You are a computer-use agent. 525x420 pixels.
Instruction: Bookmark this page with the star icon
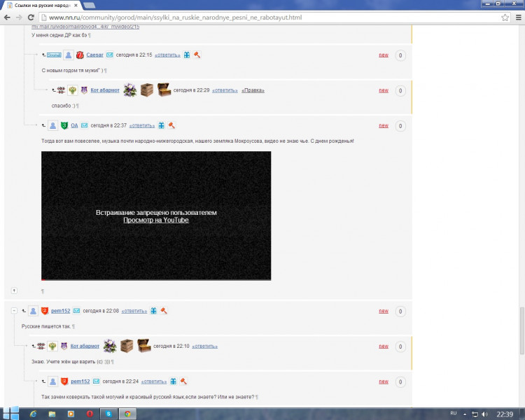[505, 17]
